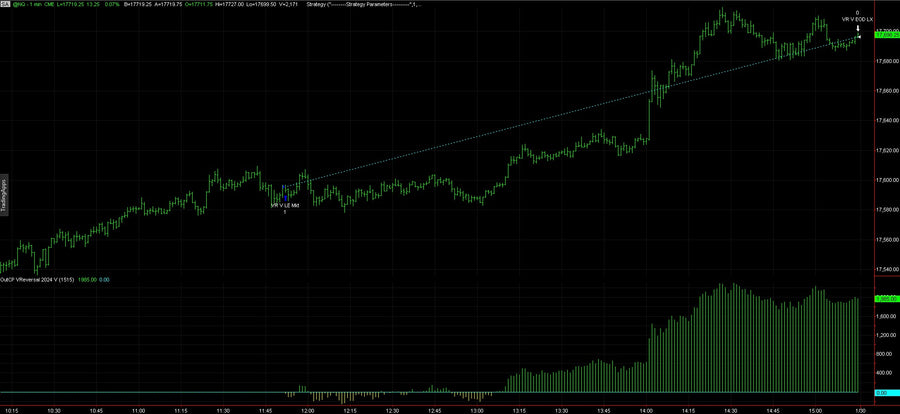Select the VR V EOD LX exit label
Image resolution: width=900 pixels, height=414 pixels.
click(x=857, y=19)
